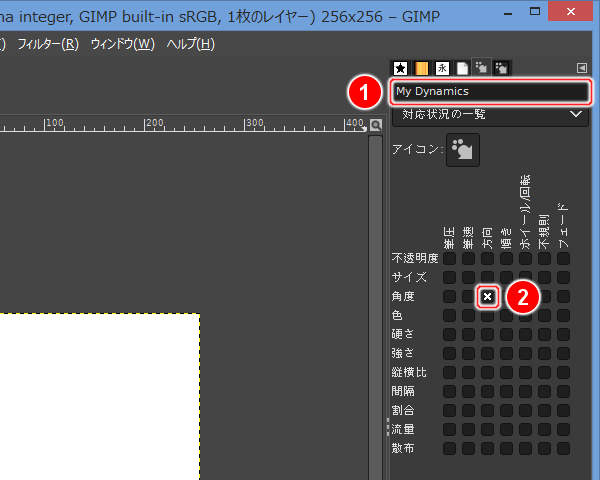
Task: Click inside the white canvas area
Action: [x=100, y=400]
